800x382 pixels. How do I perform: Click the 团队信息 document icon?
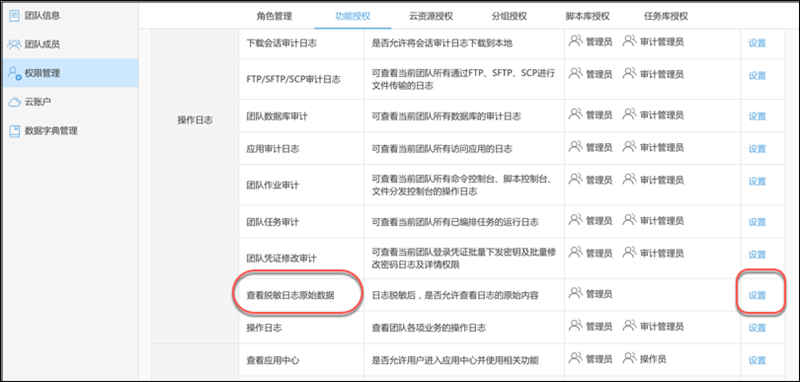click(14, 15)
